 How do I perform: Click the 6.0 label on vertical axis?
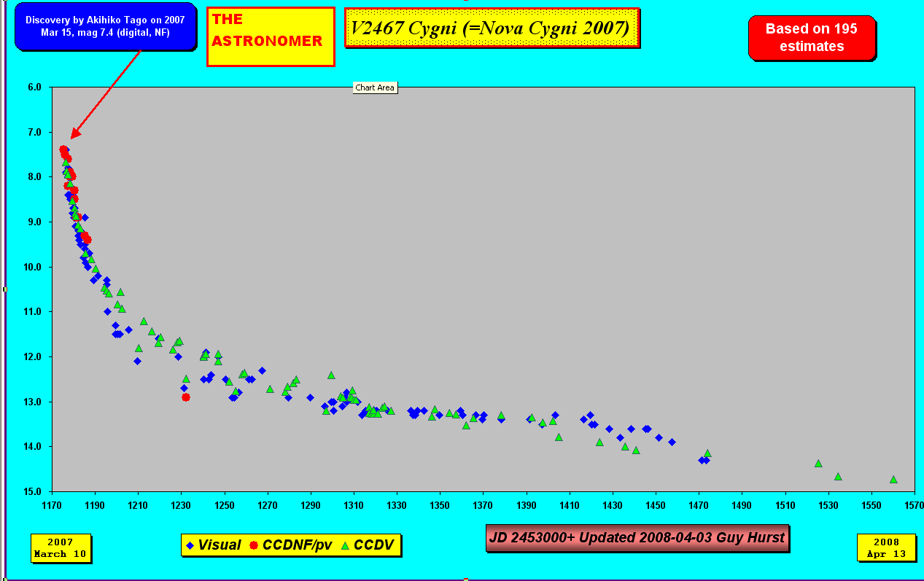[35, 87]
